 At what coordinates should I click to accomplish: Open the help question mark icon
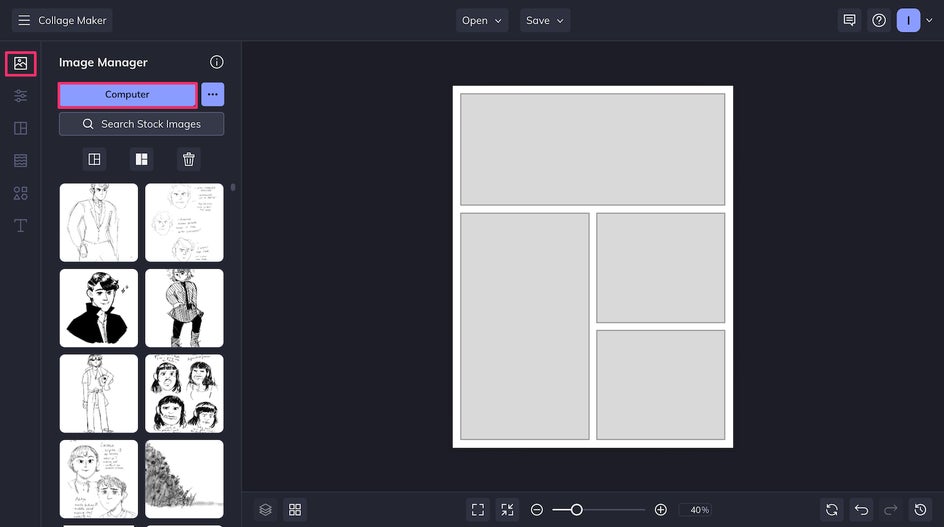[x=879, y=20]
